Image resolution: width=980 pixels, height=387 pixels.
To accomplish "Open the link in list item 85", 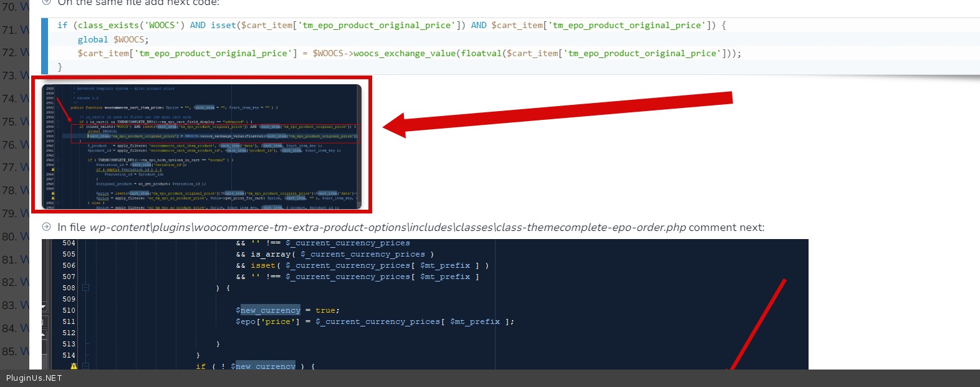I will coord(24,351).
